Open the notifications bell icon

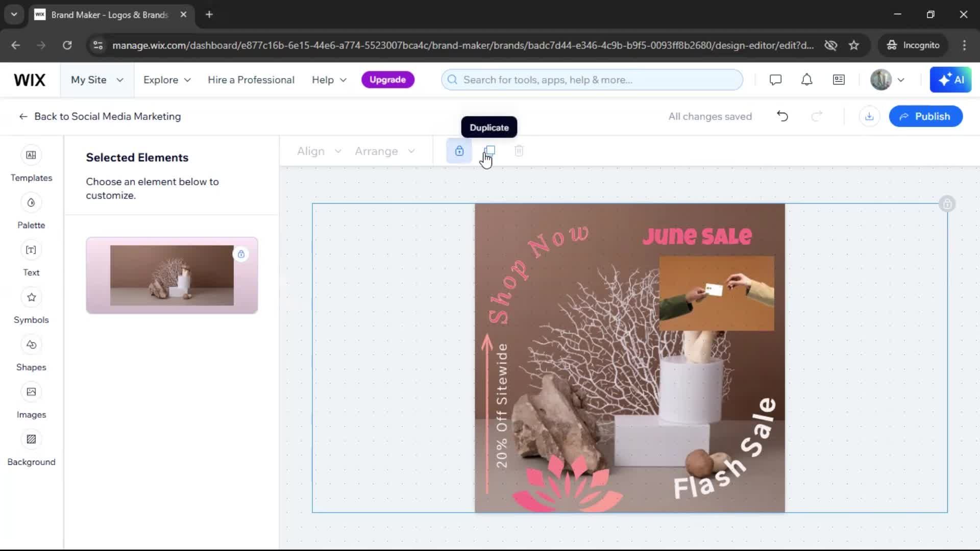[x=807, y=80]
